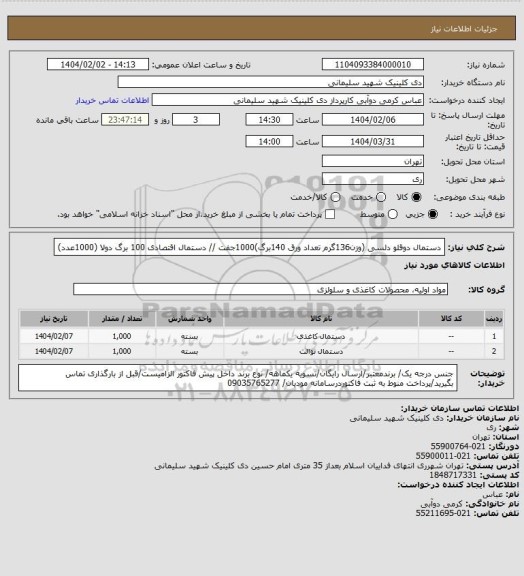Click the delivery province field تهران
The image size is (524, 576).
(x=373, y=161)
